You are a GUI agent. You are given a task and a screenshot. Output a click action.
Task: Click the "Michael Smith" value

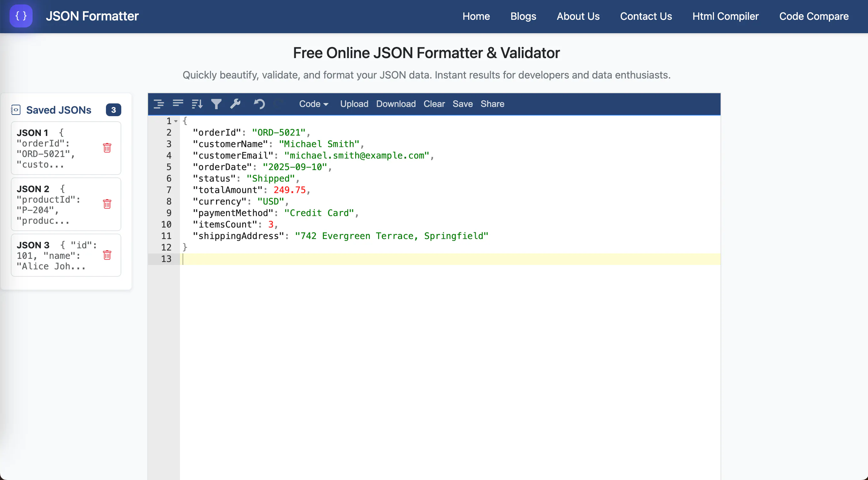coord(319,144)
